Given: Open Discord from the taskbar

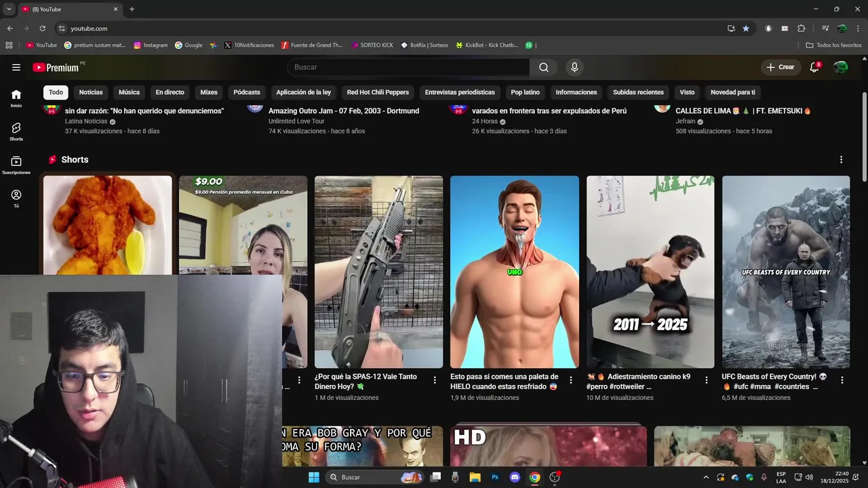Looking at the screenshot, I should point(515,477).
